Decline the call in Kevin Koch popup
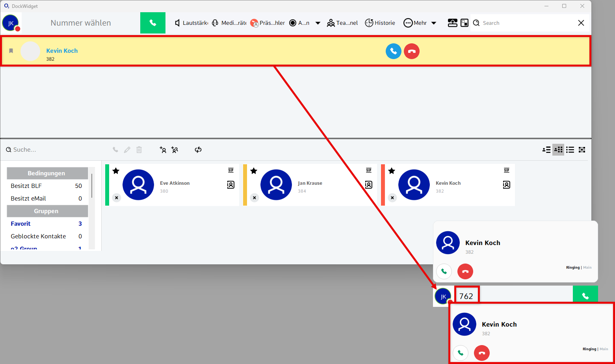Screen dimensions: 615x364 (x=465, y=271)
